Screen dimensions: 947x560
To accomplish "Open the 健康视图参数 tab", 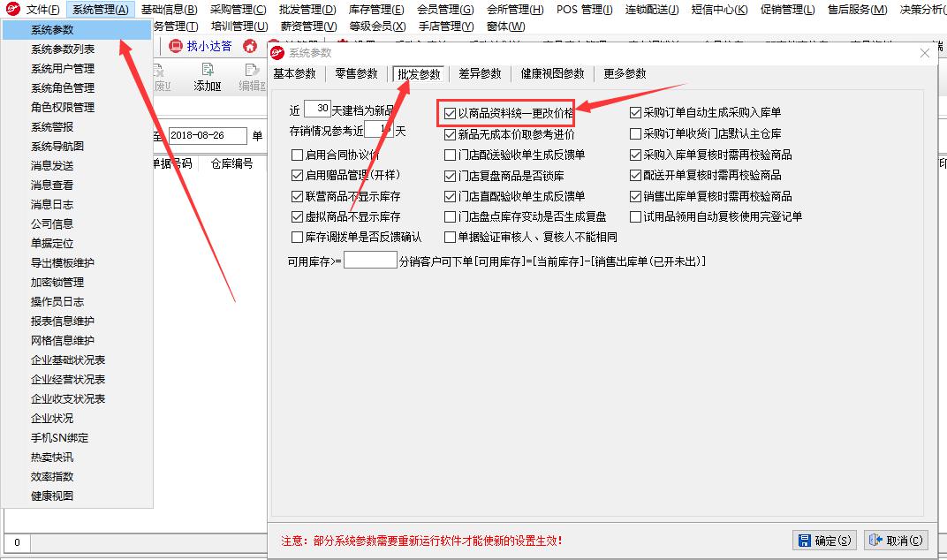I will pyautogui.click(x=553, y=73).
